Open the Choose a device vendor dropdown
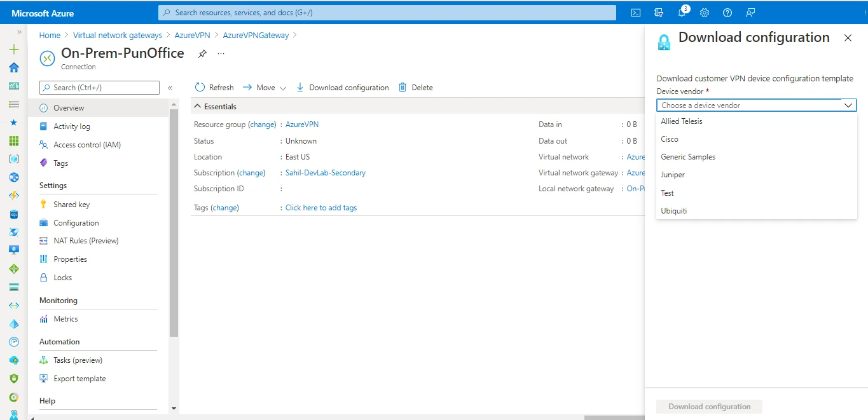868x420 pixels. pos(756,105)
